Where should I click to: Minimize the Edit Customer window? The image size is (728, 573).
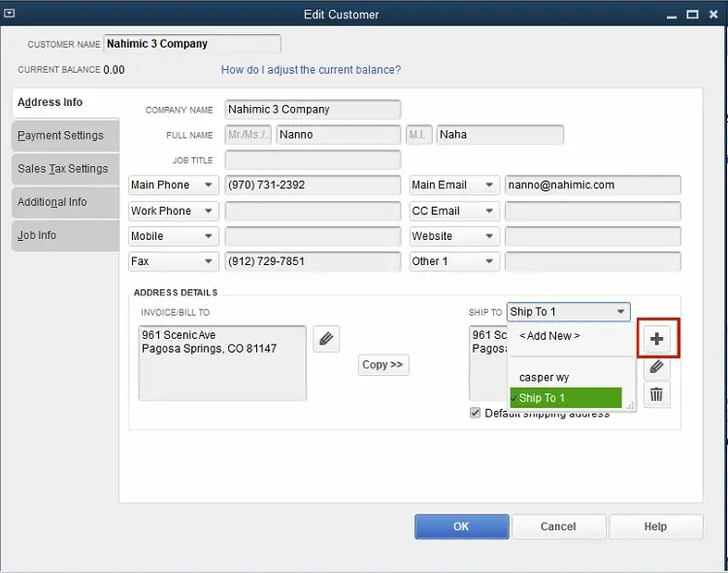(672, 16)
